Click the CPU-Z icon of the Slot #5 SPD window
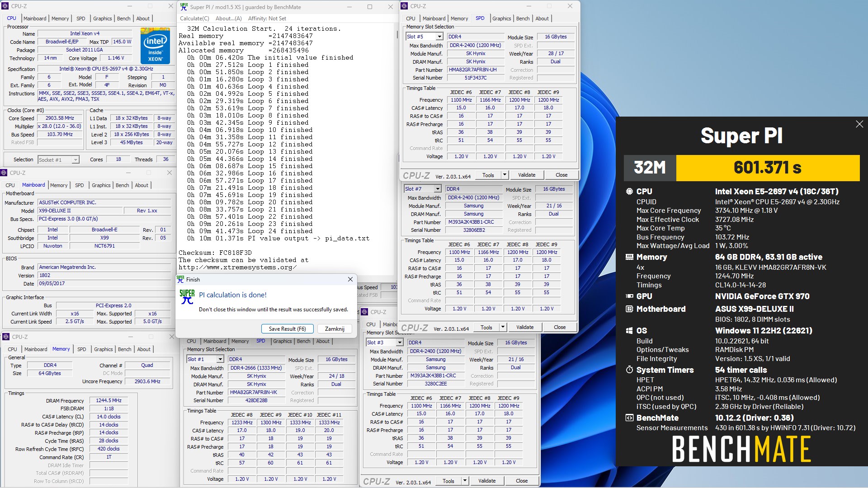Image resolution: width=868 pixels, height=488 pixels. [405, 6]
